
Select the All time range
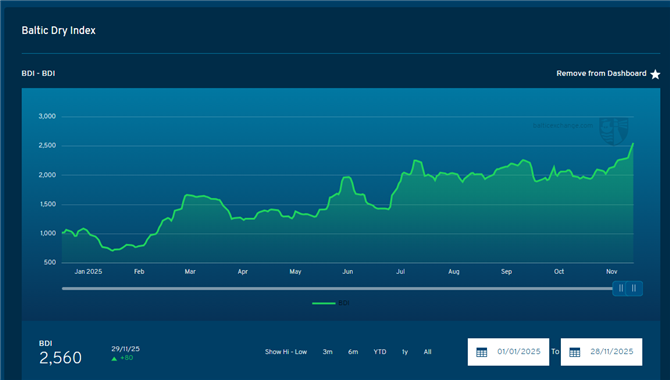[427, 352]
